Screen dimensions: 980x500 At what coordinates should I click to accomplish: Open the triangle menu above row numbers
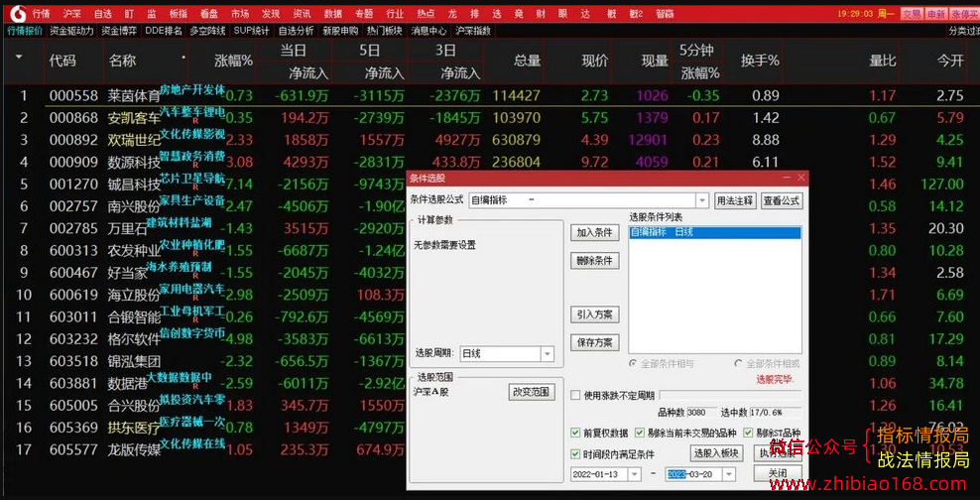19,57
